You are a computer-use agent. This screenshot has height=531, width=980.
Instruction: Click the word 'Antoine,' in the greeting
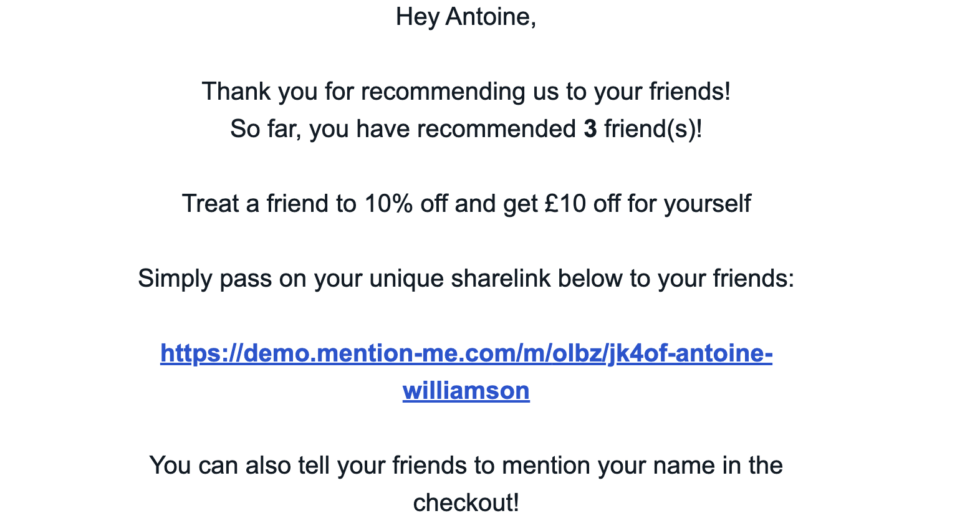491,17
